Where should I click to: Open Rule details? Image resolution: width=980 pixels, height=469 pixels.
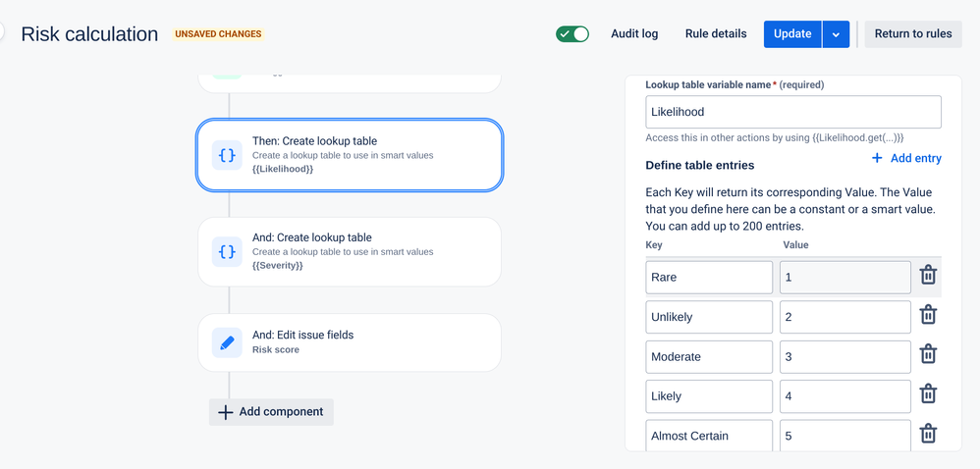coord(716,33)
